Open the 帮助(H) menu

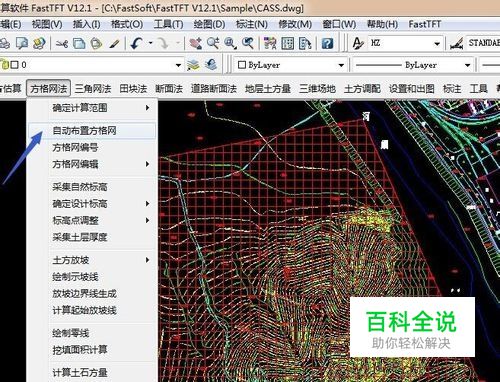(383, 24)
